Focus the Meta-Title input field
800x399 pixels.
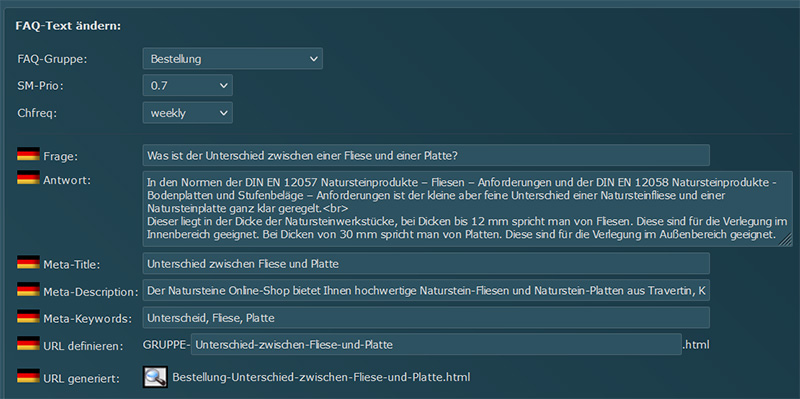[x=426, y=263]
